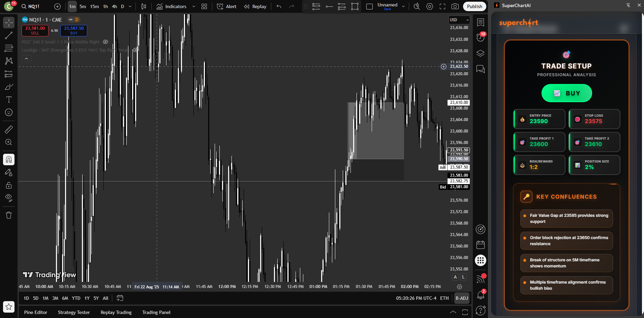Toggle hide all drawings eye

coord(9,198)
